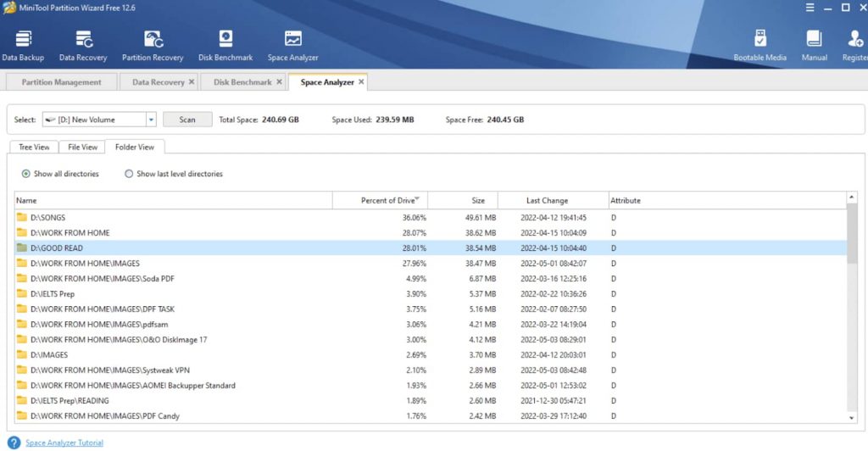
Task: Switch to Data Recovery tab
Action: coord(159,82)
